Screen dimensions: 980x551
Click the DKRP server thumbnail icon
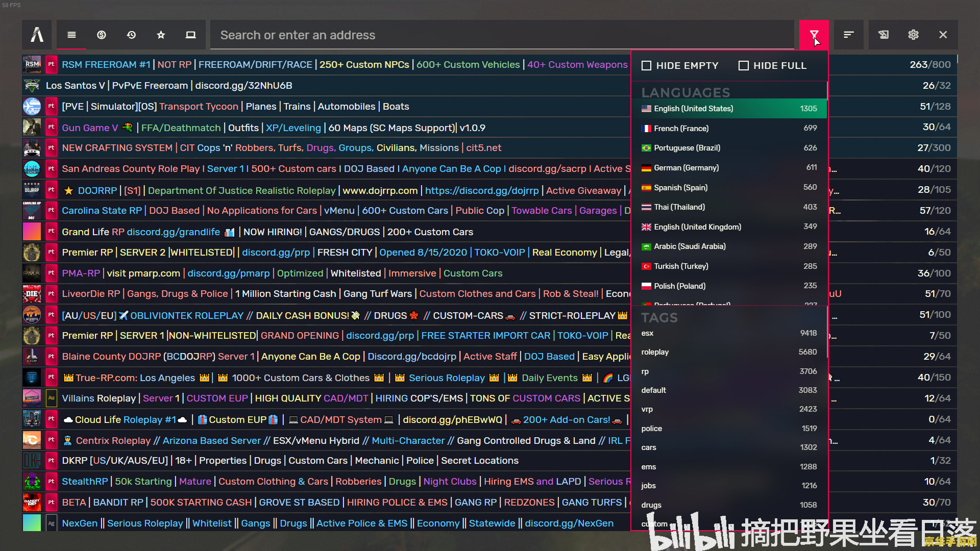point(32,461)
